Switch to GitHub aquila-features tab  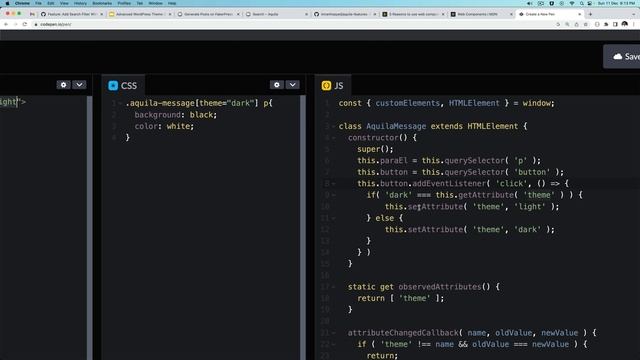click(x=344, y=14)
